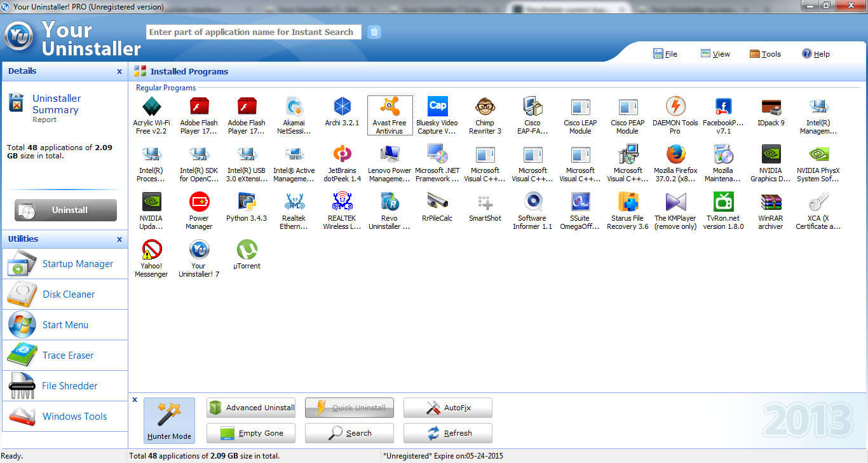Click the Unregistered expiry status bar text

(444, 456)
